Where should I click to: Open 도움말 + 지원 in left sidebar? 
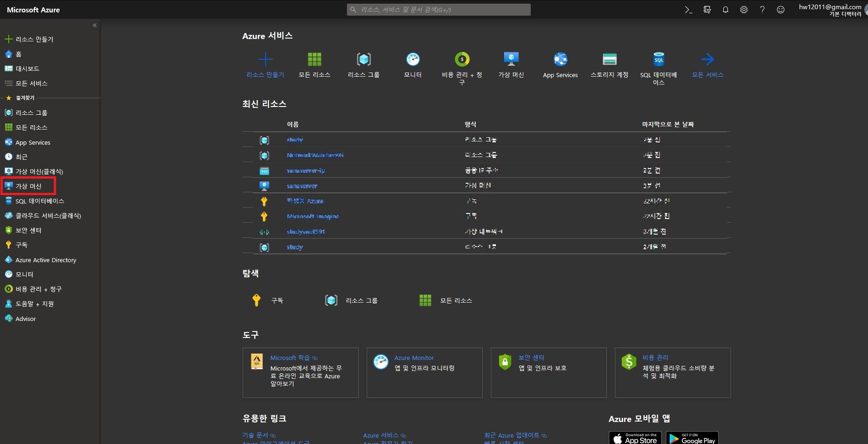tap(29, 304)
